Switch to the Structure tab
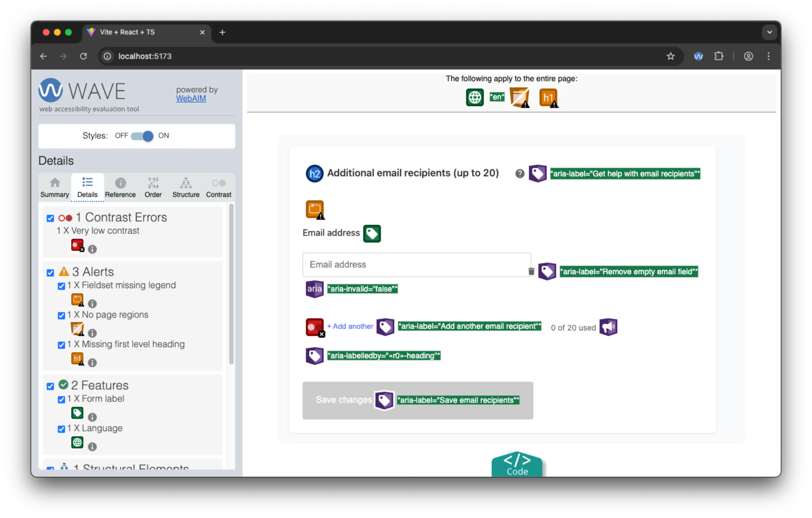The image size is (812, 518). coord(185,188)
